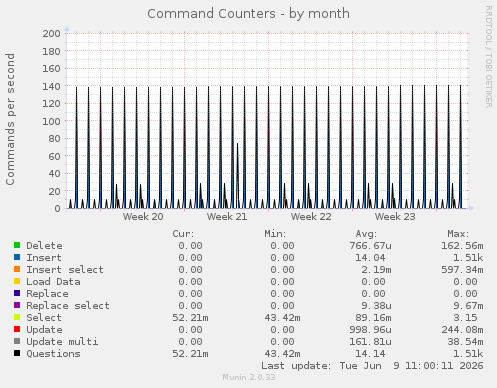The width and height of the screenshot is (497, 388).
Task: Click the 'Avg:' column header
Action: [x=366, y=234]
